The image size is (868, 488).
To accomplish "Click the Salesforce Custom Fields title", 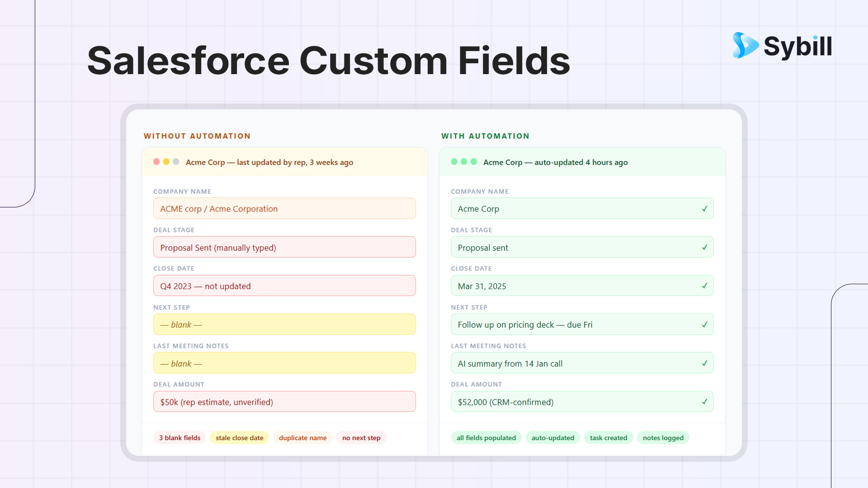I will 329,61.
